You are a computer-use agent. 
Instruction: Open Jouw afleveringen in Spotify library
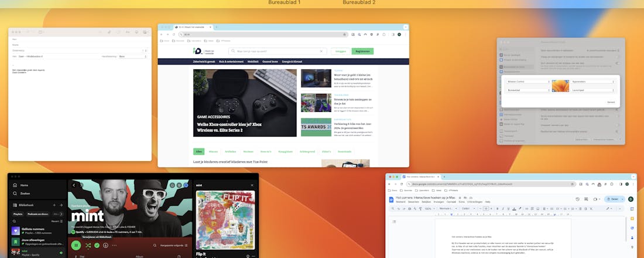(x=37, y=242)
